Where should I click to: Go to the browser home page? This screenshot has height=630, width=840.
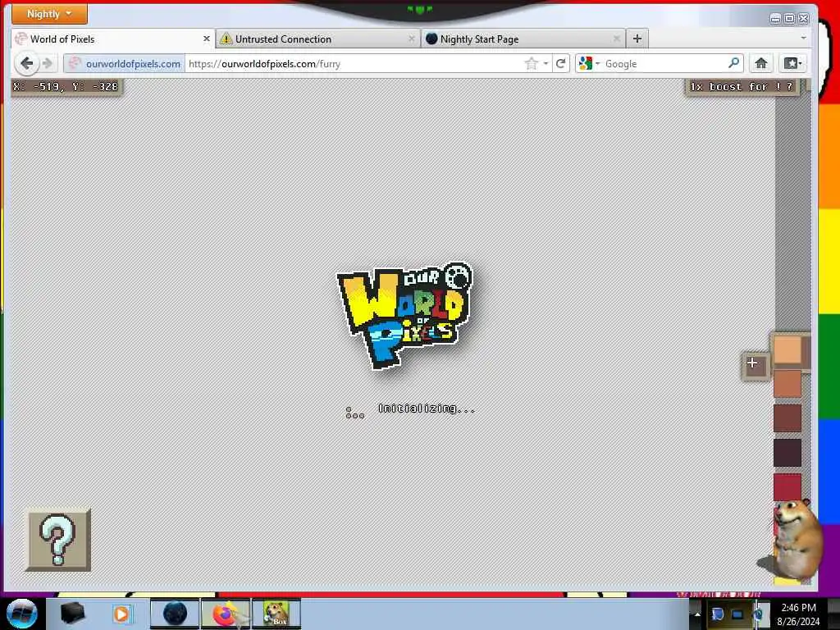[x=760, y=63]
